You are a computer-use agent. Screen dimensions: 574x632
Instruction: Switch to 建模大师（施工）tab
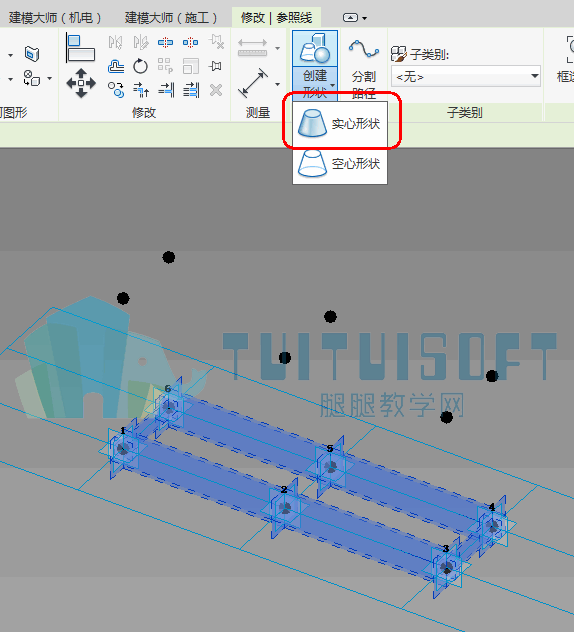tap(171, 18)
